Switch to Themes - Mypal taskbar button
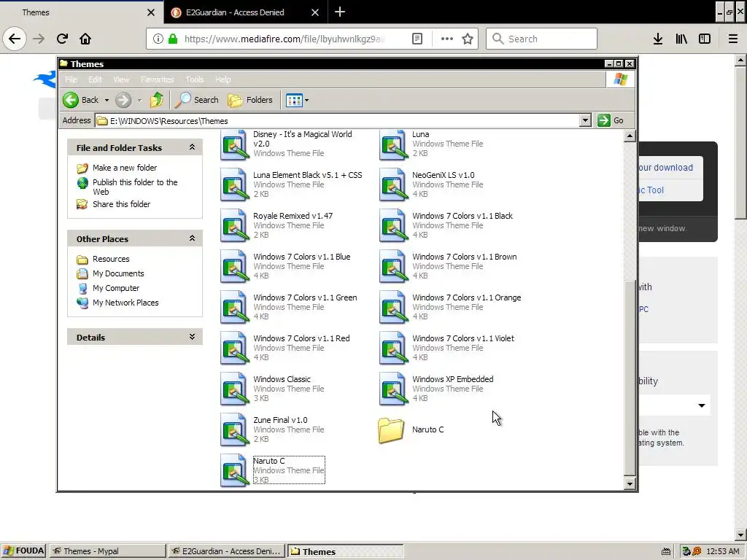747x560 pixels. pyautogui.click(x=108, y=551)
